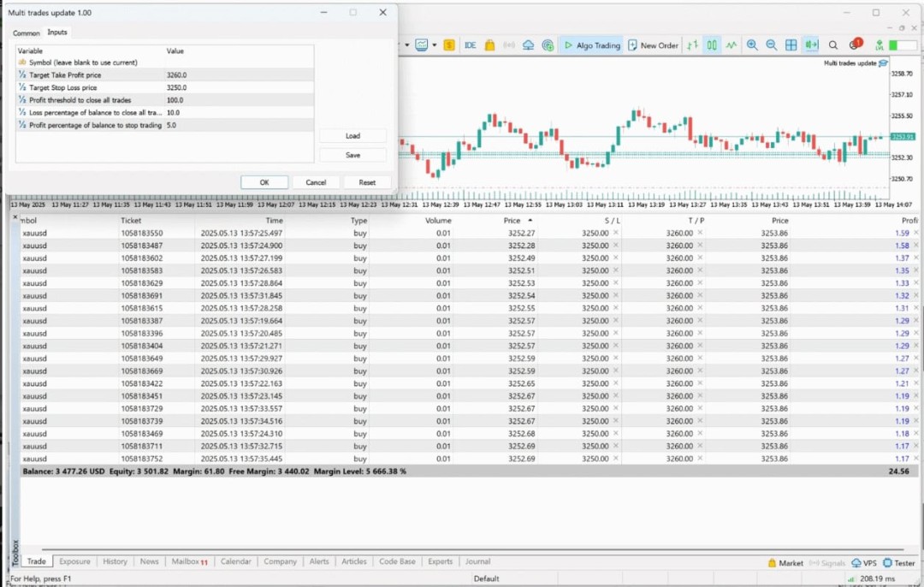The image size is (924, 587).
Task: Open the chart templates dropdown arrow
Action: 435,45
